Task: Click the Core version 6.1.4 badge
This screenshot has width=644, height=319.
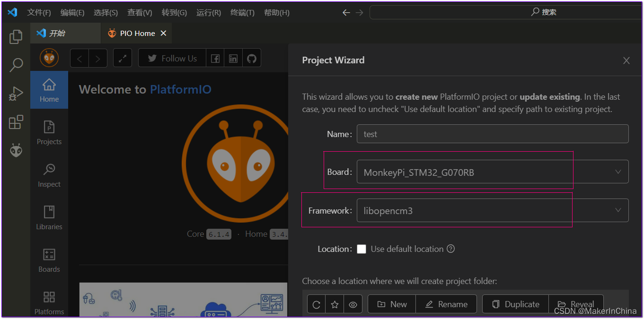Action: pos(219,234)
